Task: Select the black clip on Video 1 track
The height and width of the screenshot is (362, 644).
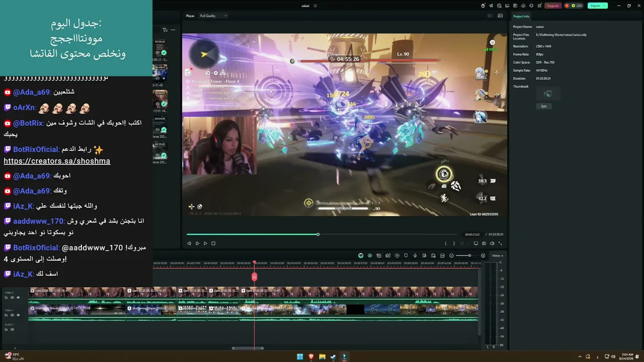Action: [355, 310]
